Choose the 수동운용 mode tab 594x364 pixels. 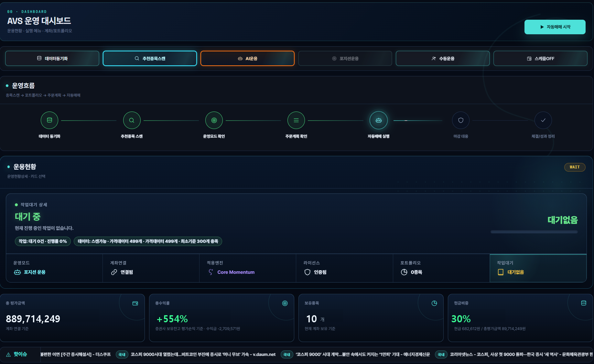tap(443, 59)
